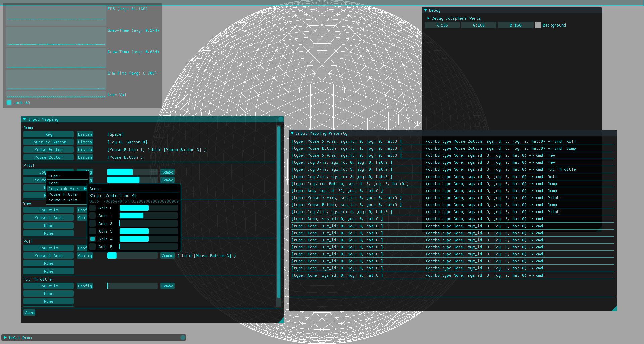
Task: Click the Input Mapping window resize grip
Action: click(x=281, y=320)
